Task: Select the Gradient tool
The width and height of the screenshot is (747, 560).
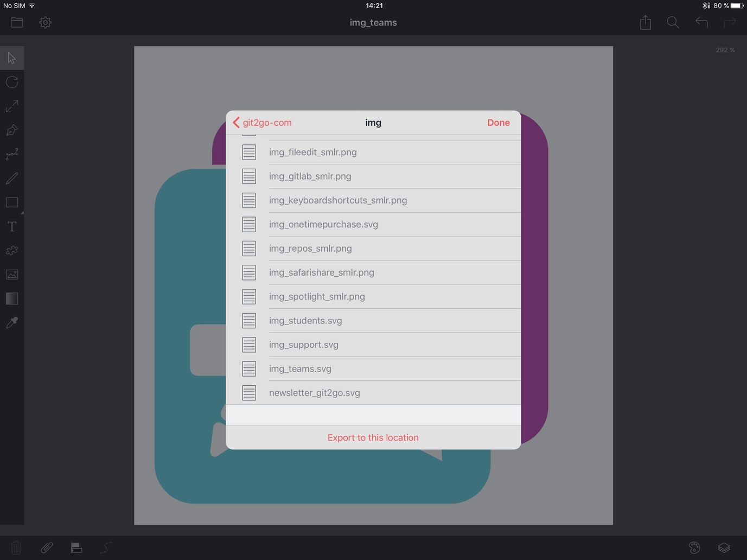Action: click(x=12, y=298)
